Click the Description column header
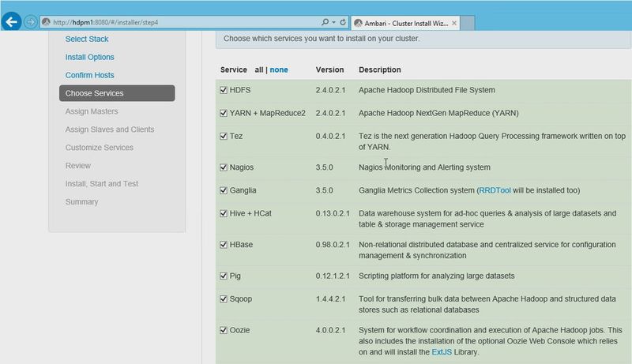 click(x=380, y=69)
